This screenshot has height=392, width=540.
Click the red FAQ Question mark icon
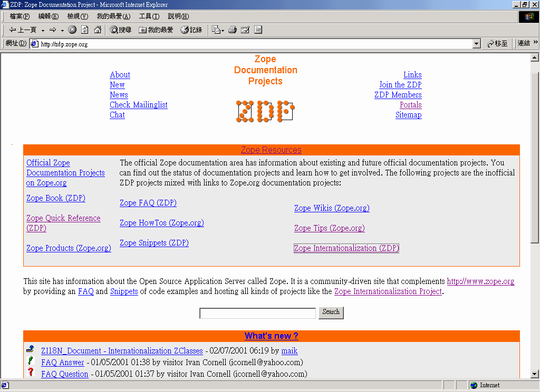[30, 372]
